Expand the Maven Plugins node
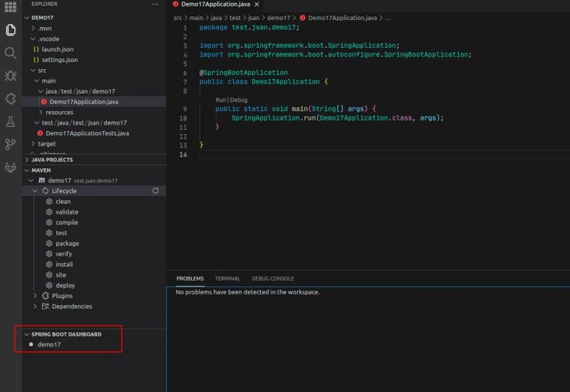The width and height of the screenshot is (570, 392). click(34, 296)
